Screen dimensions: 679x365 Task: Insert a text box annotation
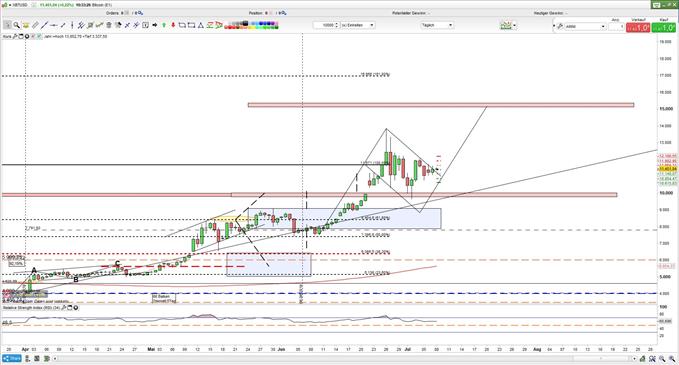[146, 25]
